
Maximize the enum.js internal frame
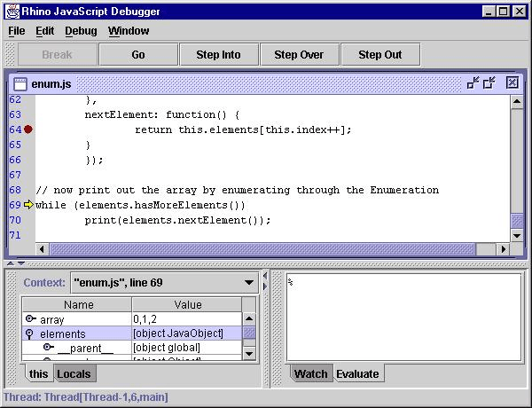click(x=489, y=82)
